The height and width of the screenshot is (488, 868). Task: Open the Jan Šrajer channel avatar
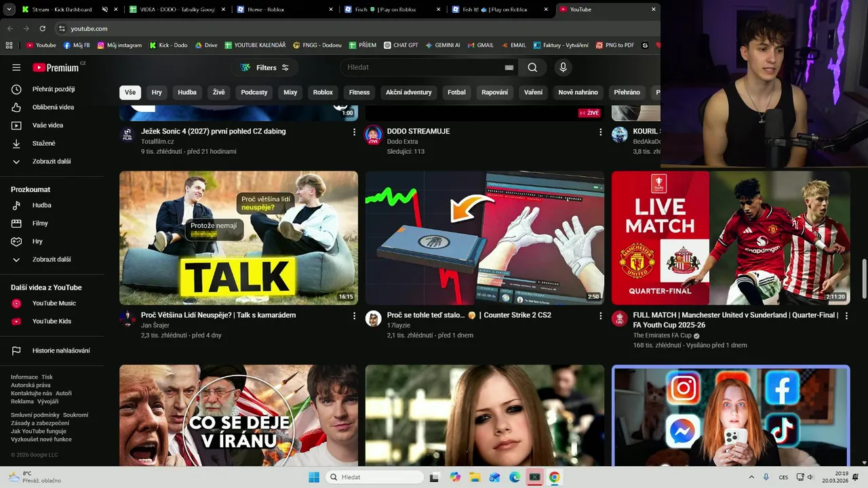pyautogui.click(x=127, y=319)
